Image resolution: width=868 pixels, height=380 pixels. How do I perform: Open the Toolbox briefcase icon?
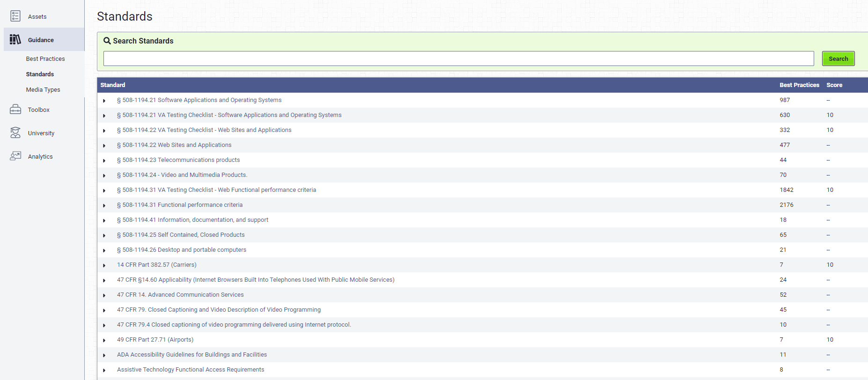[x=15, y=110]
